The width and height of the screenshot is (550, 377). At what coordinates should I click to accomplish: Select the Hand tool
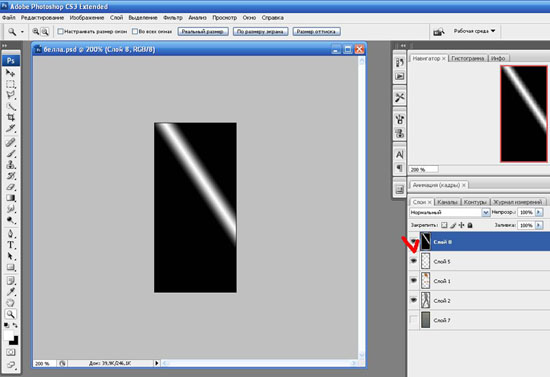pos(11,303)
